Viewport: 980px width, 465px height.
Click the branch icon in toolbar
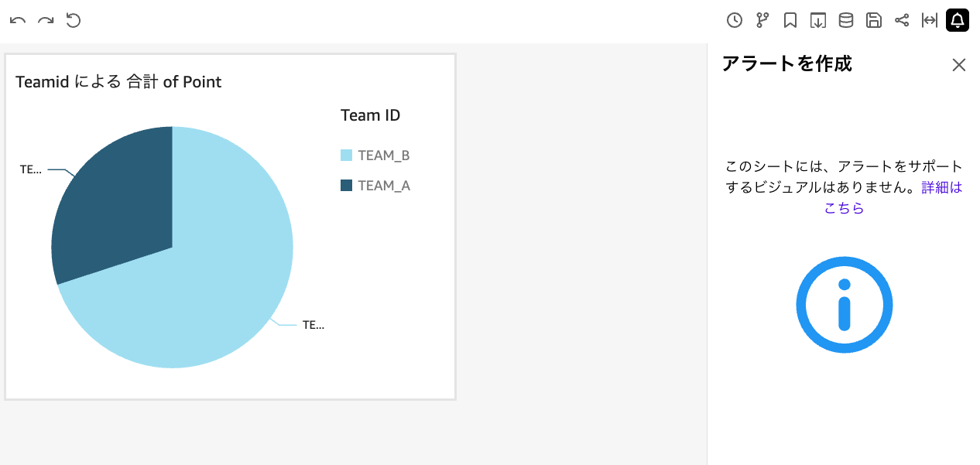pyautogui.click(x=762, y=21)
